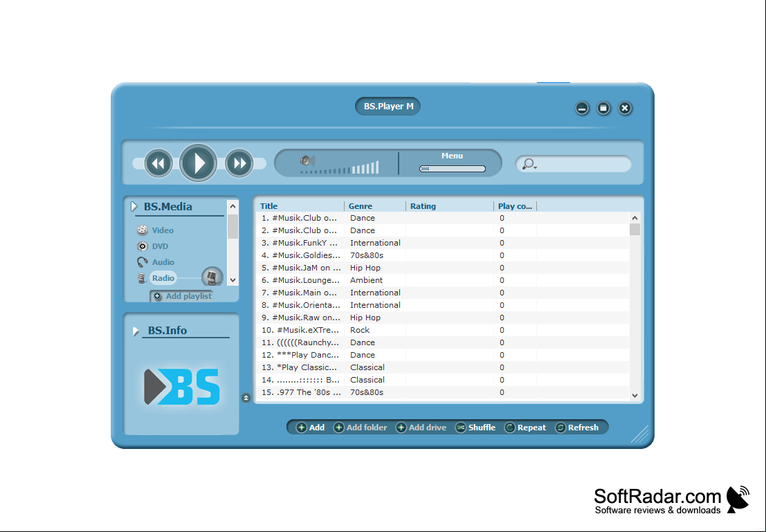Screen dimensions: 766x532
Task: Select Video in BS.Media list
Action: tap(163, 230)
